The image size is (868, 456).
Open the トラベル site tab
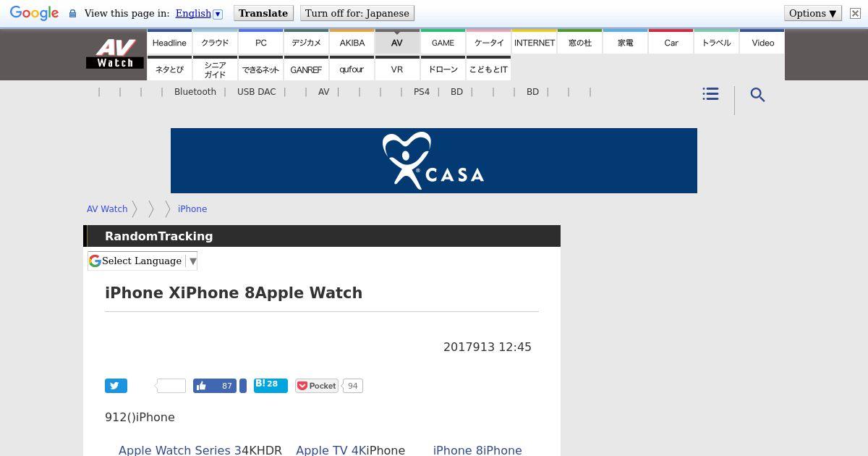(x=717, y=43)
